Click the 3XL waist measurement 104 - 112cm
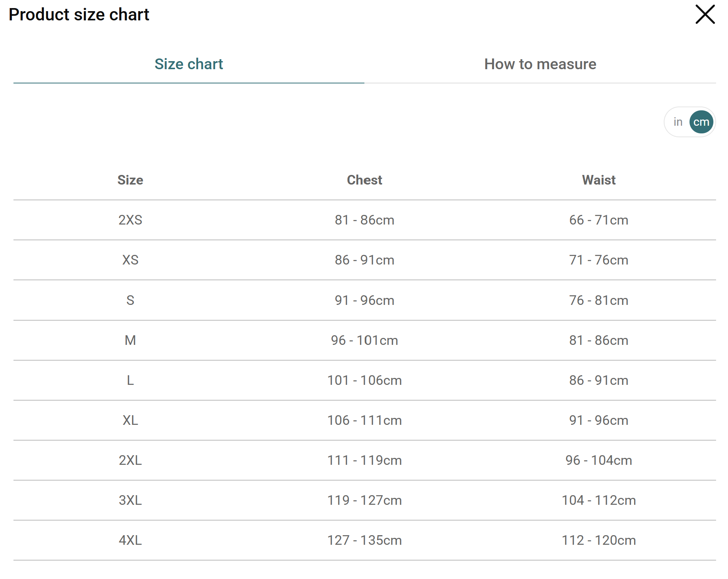Screen dimensions: 728x579 coord(599,500)
